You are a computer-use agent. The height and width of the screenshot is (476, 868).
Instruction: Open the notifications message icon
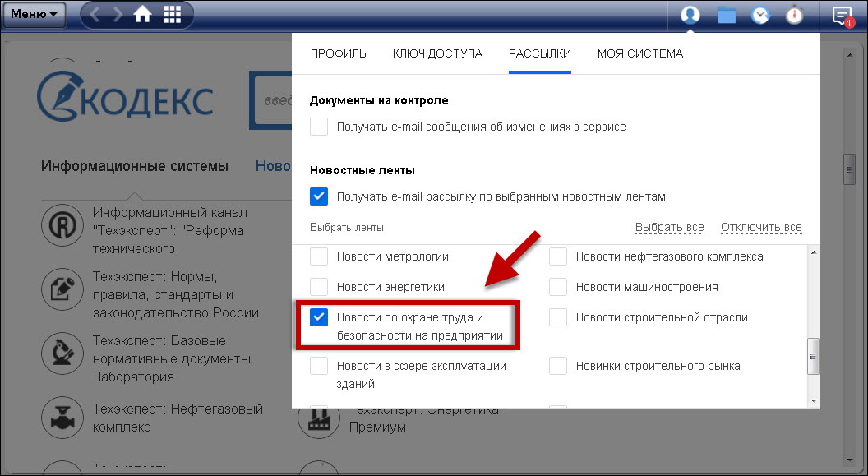(x=842, y=15)
